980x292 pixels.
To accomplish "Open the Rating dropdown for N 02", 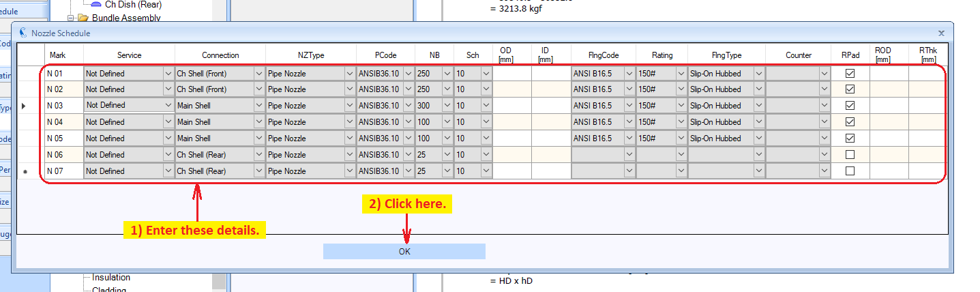I will (681, 89).
